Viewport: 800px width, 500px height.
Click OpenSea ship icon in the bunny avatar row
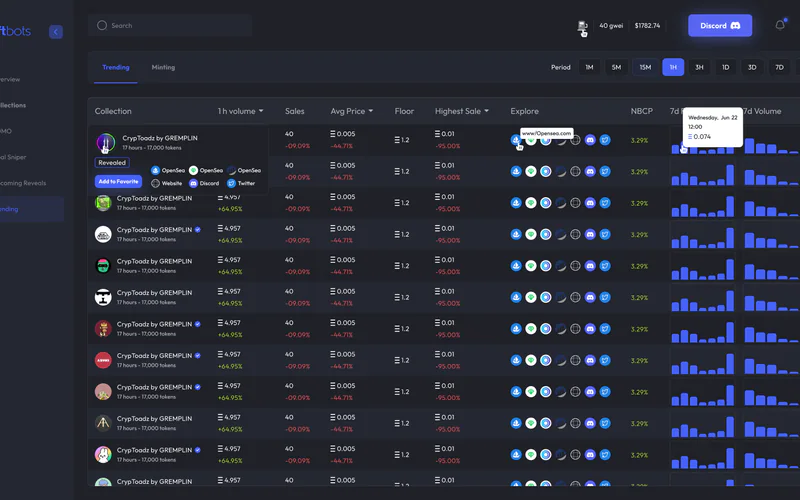click(x=516, y=455)
